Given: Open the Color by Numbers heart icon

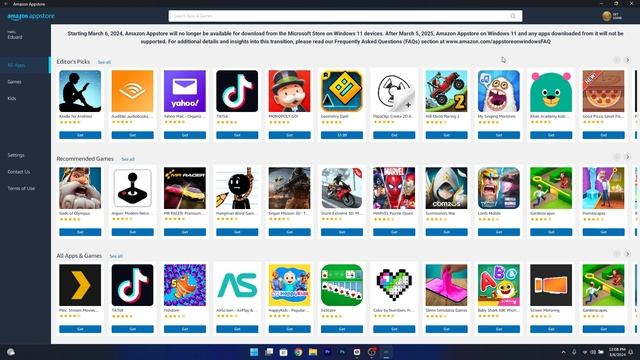Looking at the screenshot, I should [394, 285].
